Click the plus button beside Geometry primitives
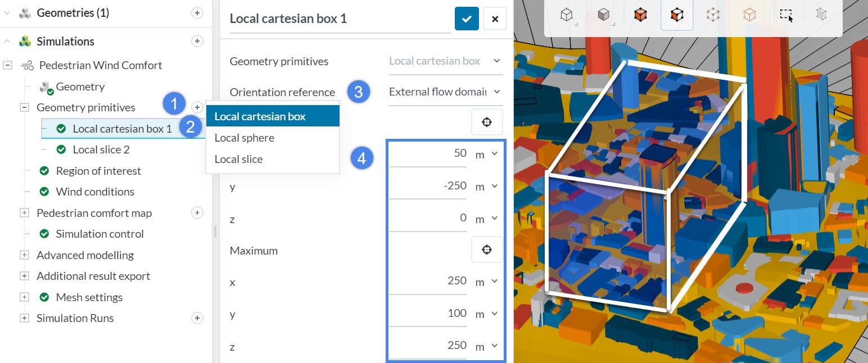The width and height of the screenshot is (868, 363). click(x=197, y=107)
